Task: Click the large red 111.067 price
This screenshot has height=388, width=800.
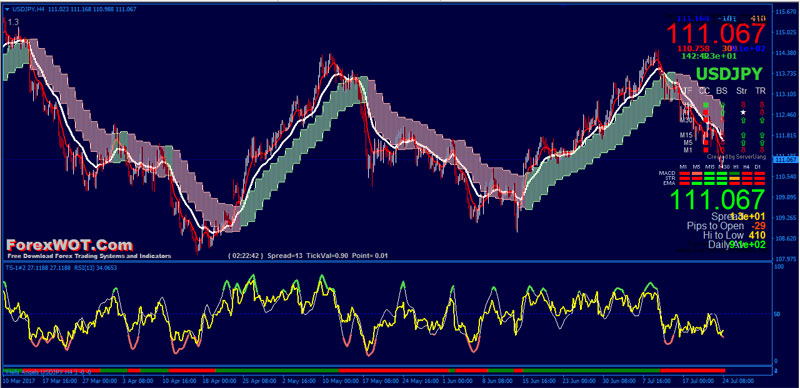Action: coord(716,34)
